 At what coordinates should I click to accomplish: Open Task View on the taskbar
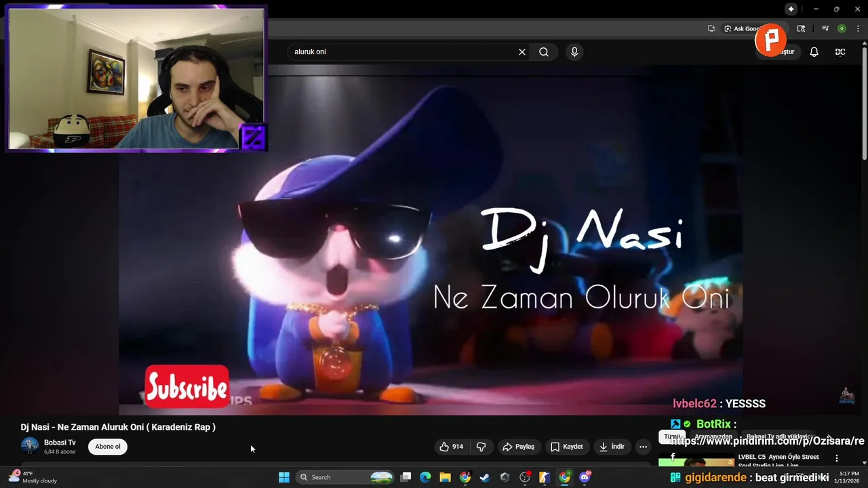(x=406, y=477)
